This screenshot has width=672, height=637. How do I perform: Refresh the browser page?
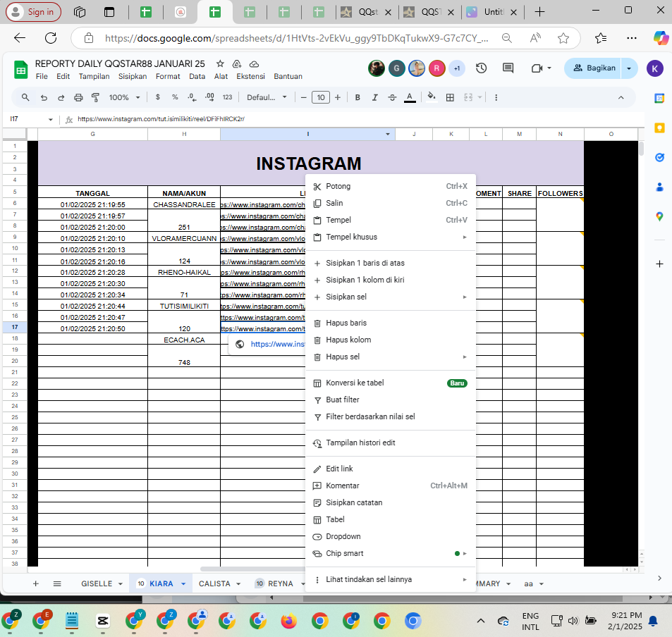click(51, 38)
